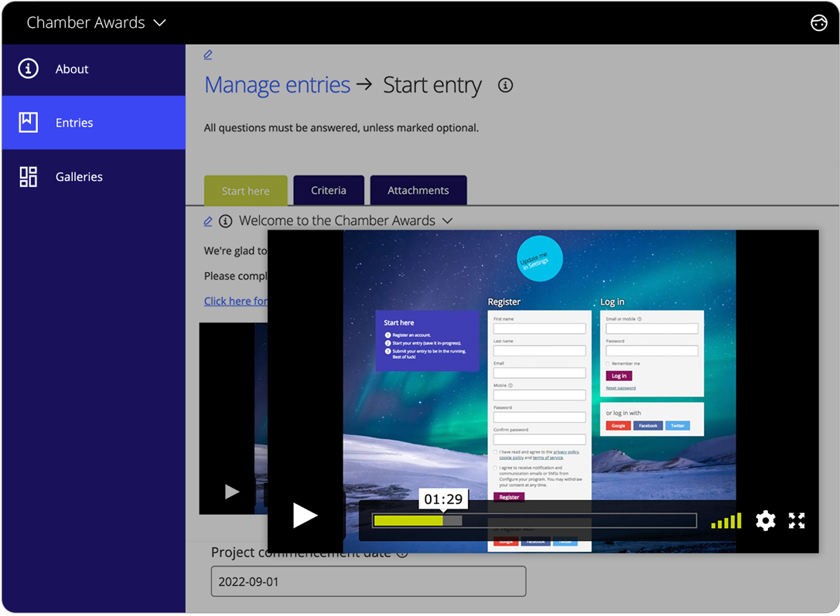This screenshot has width=840, height=616.
Task: Open video settings via the gear icon
Action: click(x=766, y=521)
